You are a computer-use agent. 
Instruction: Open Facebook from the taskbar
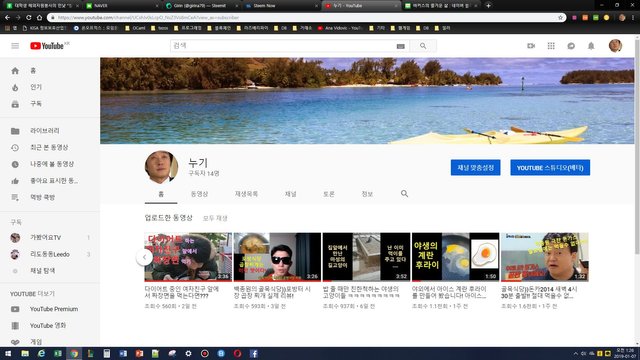click(x=253, y=353)
